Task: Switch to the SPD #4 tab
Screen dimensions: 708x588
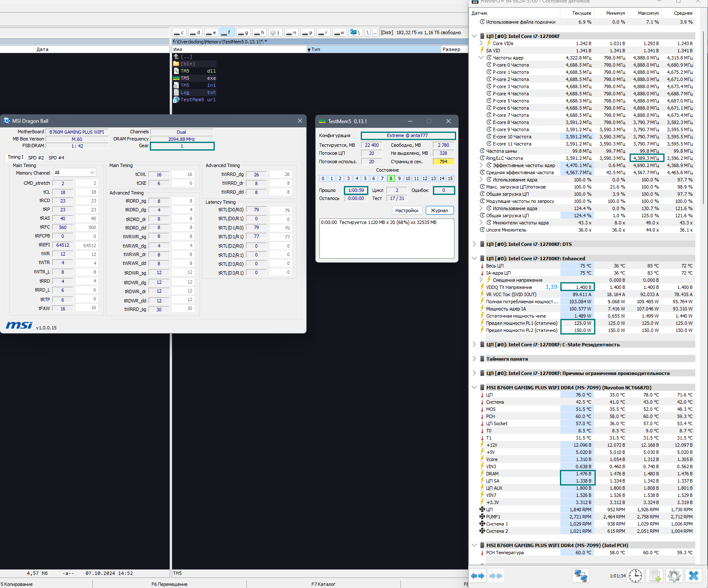Action: coord(57,158)
